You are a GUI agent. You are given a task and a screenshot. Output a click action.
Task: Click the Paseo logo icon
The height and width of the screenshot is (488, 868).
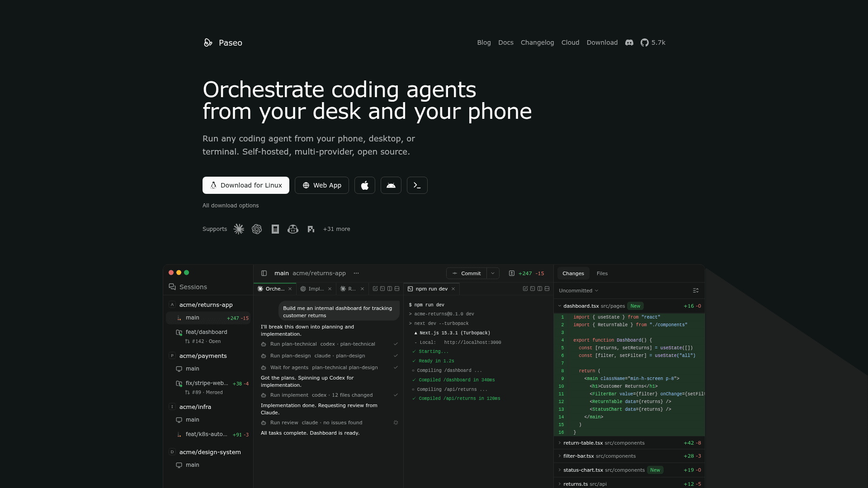pos(208,42)
